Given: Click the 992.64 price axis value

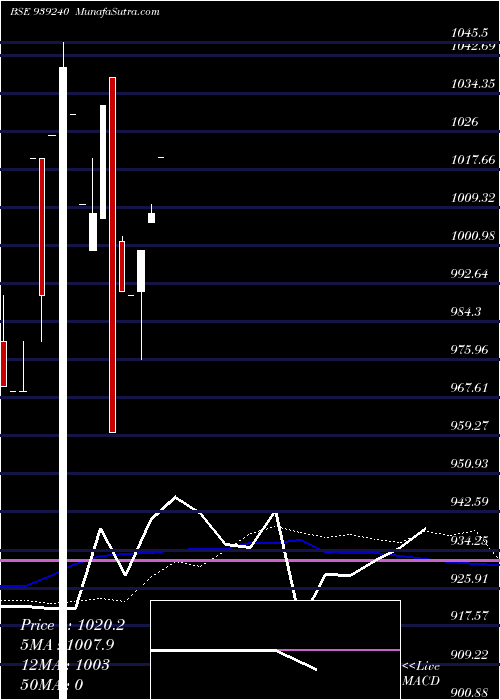Looking at the screenshot, I should 469,273.
